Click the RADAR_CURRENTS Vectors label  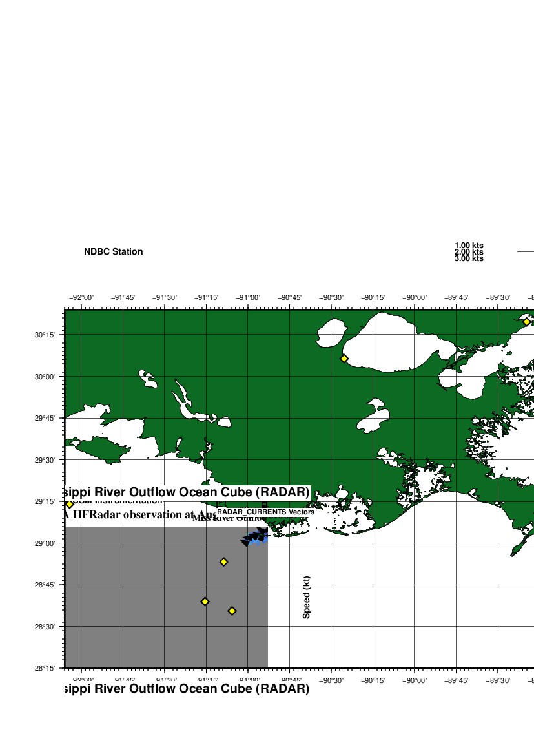[x=265, y=512]
